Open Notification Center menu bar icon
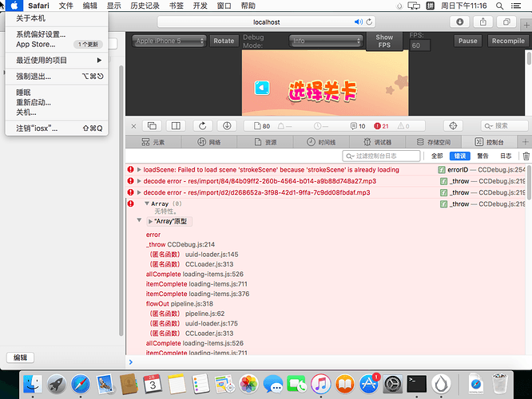Viewport: 532px width, 399px height. (516, 6)
